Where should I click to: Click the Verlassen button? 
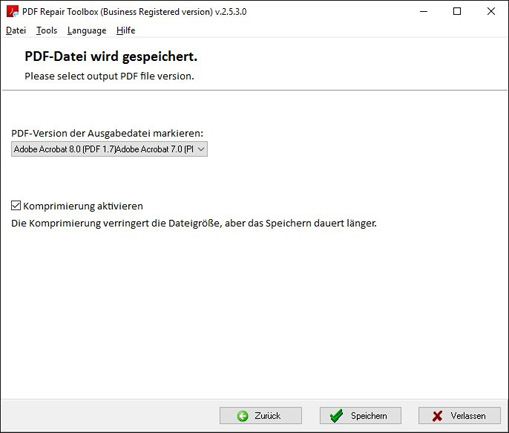pos(459,416)
